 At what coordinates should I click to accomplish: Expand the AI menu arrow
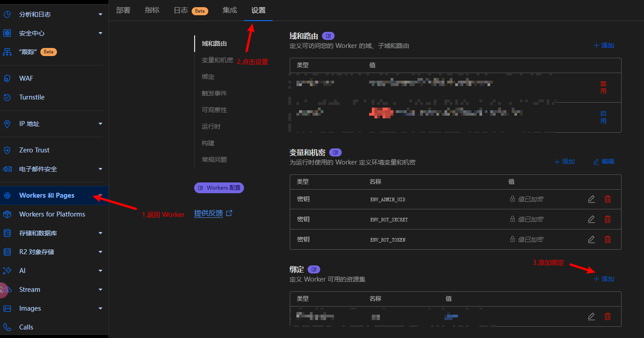(x=100, y=271)
